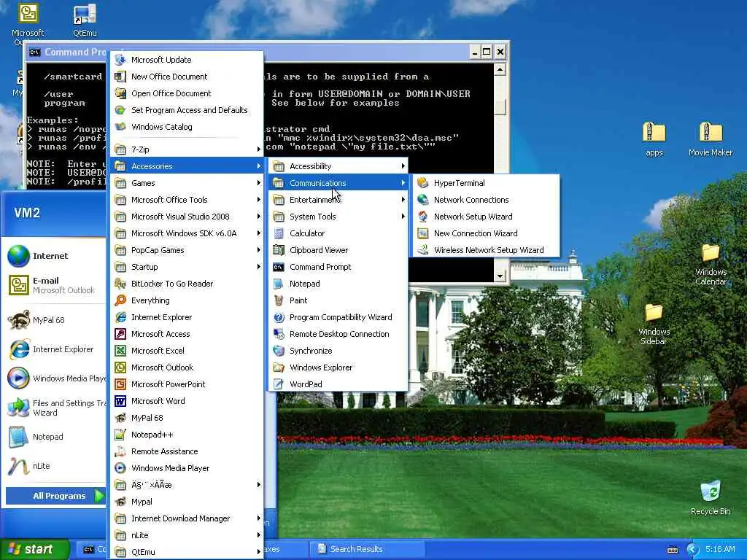Expand the Accessibility submenu
This screenshot has width=747, height=560.
tap(338, 166)
